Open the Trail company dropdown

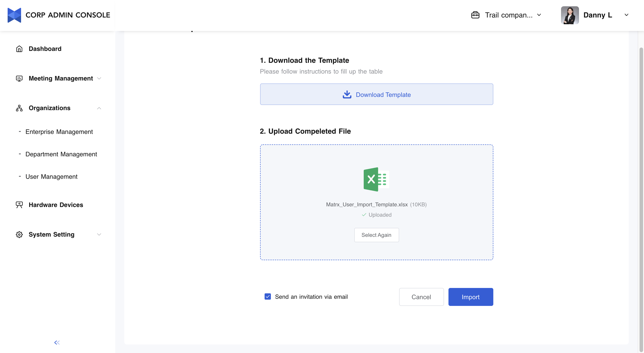coord(539,15)
